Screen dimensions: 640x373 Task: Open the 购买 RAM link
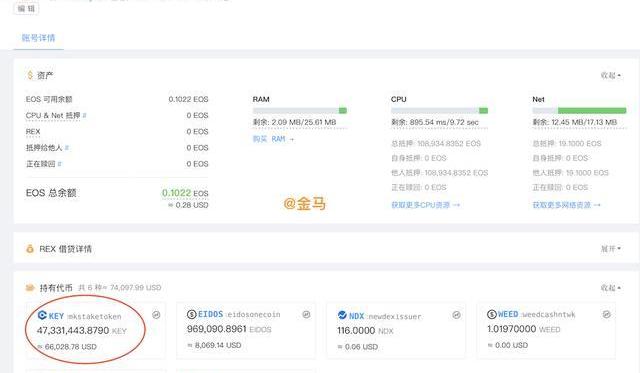coord(273,139)
